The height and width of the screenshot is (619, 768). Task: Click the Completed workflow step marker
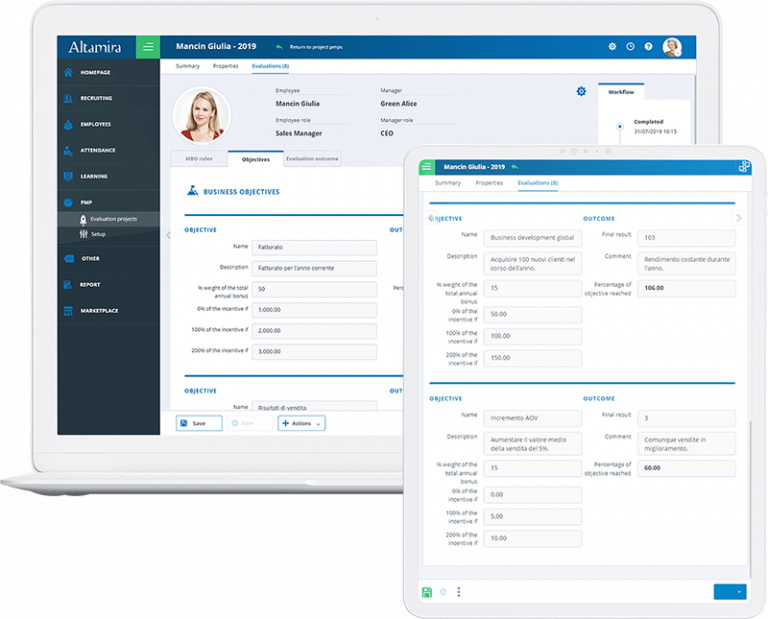(620, 126)
